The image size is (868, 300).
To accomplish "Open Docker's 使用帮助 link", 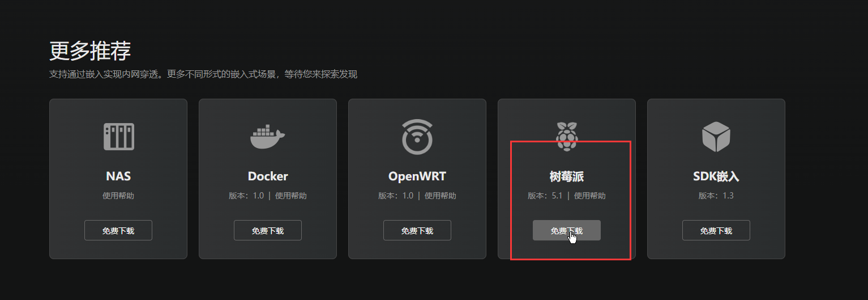I will point(291,196).
